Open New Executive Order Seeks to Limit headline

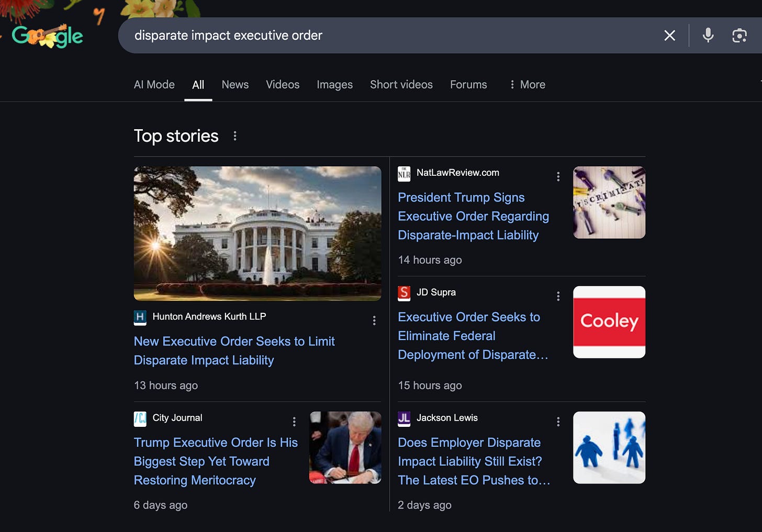(234, 350)
